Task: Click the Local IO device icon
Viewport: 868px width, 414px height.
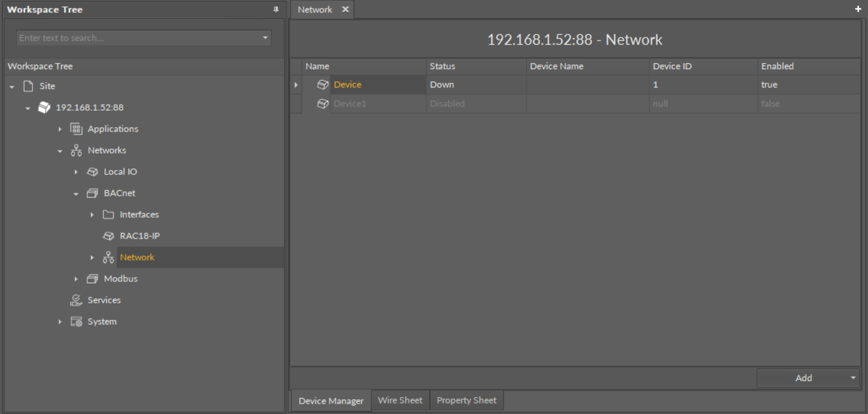Action: pos(92,171)
